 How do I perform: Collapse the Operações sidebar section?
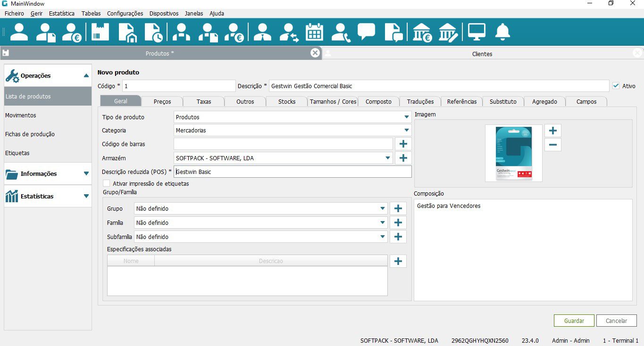[48, 75]
